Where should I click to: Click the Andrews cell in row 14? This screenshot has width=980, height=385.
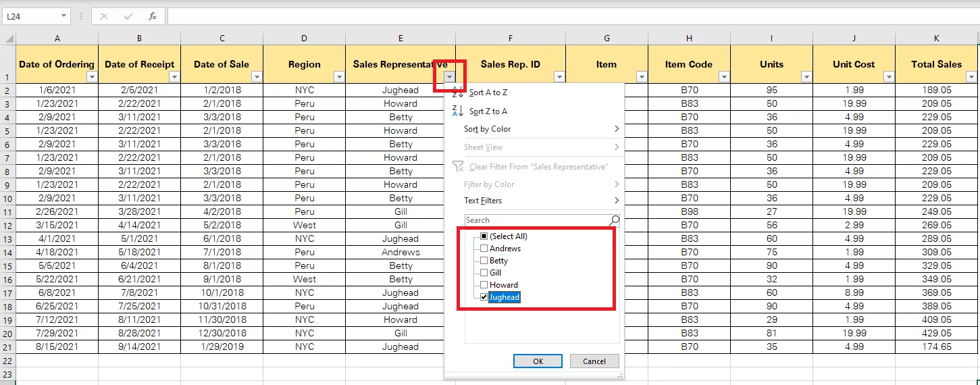coord(401,253)
